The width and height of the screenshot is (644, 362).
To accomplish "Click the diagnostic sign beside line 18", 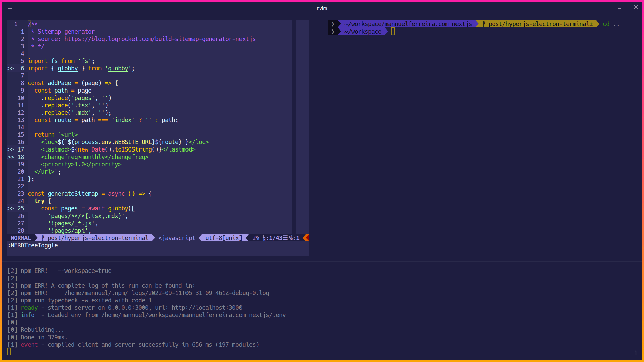I will coord(11,157).
